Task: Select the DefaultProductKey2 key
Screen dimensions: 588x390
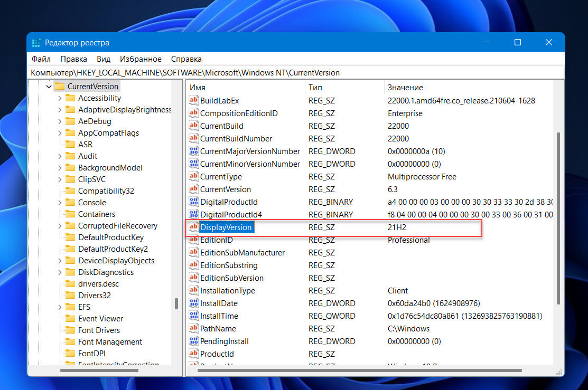Action: pyautogui.click(x=113, y=249)
